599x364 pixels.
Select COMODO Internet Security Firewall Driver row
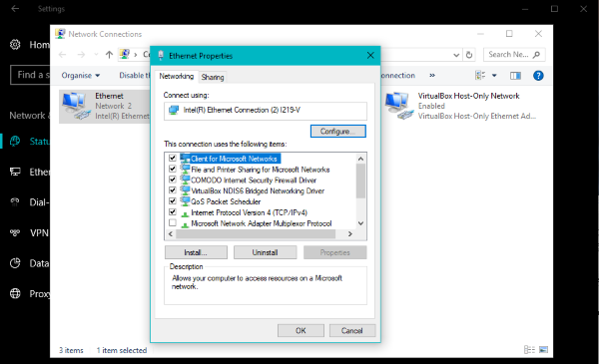coord(254,181)
